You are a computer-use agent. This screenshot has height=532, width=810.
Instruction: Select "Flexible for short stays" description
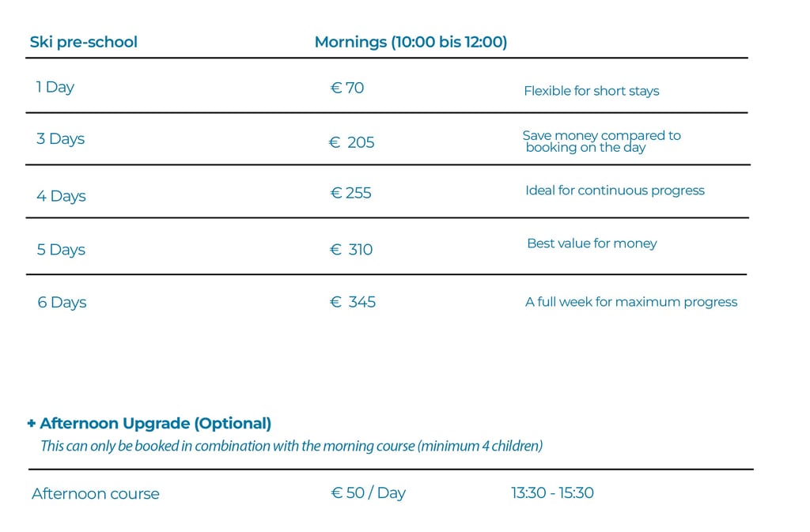coord(591,91)
